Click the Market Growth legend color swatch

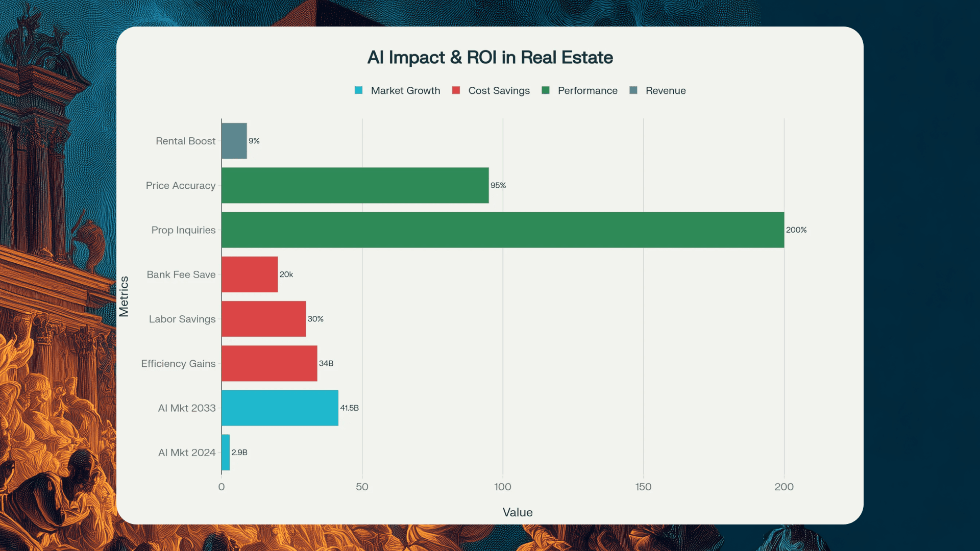coord(358,90)
